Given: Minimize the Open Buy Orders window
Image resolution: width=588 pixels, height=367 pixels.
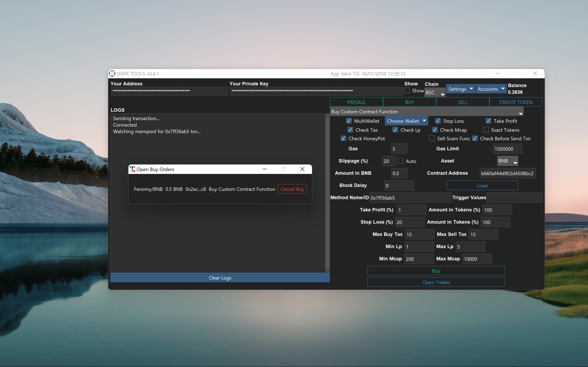Looking at the screenshot, I should click(265, 169).
